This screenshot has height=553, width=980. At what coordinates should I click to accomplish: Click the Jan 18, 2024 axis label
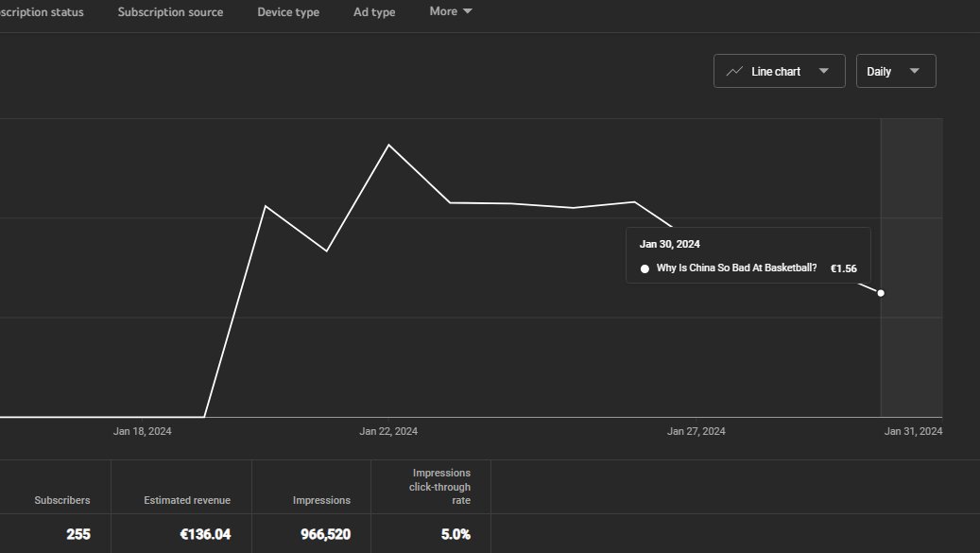(142, 431)
